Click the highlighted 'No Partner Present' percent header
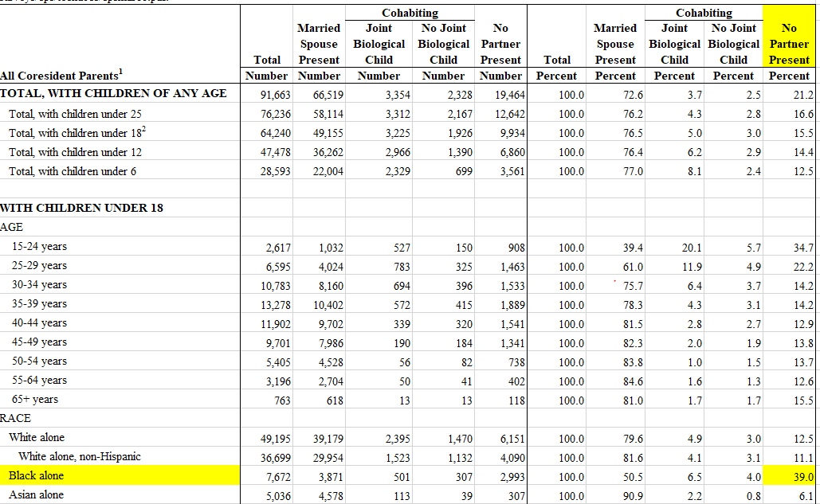 789,44
